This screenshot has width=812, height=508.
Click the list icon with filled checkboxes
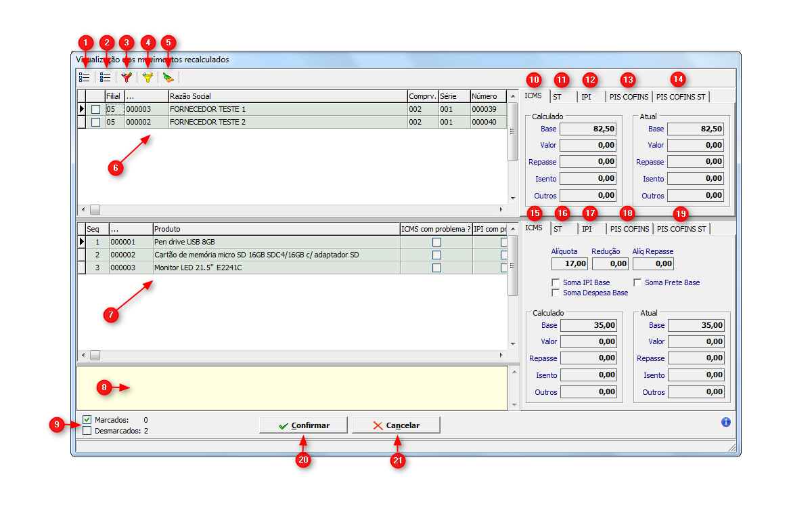[x=105, y=77]
